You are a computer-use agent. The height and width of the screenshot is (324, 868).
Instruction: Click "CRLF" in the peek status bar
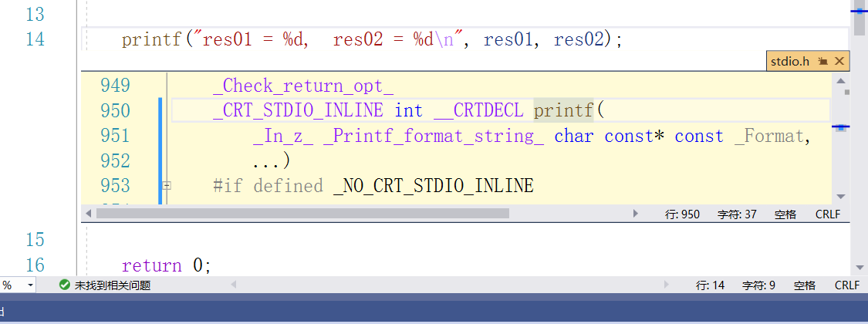828,214
